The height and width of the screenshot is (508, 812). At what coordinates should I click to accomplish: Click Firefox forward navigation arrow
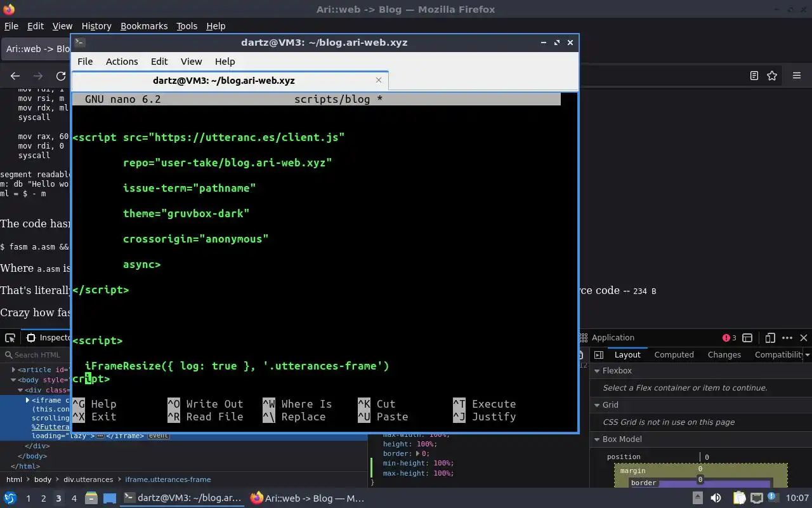coord(38,76)
